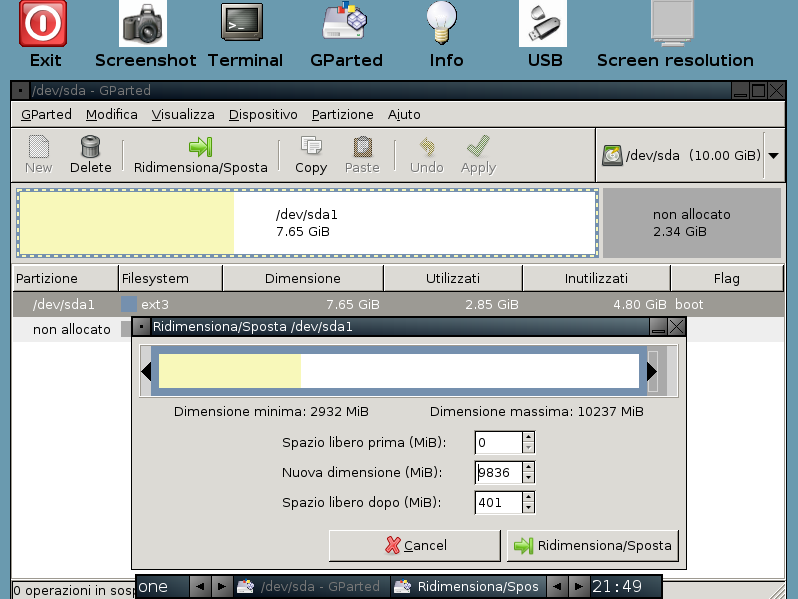
Task: Click taskbar left arrow beside the clock
Action: pos(557,586)
